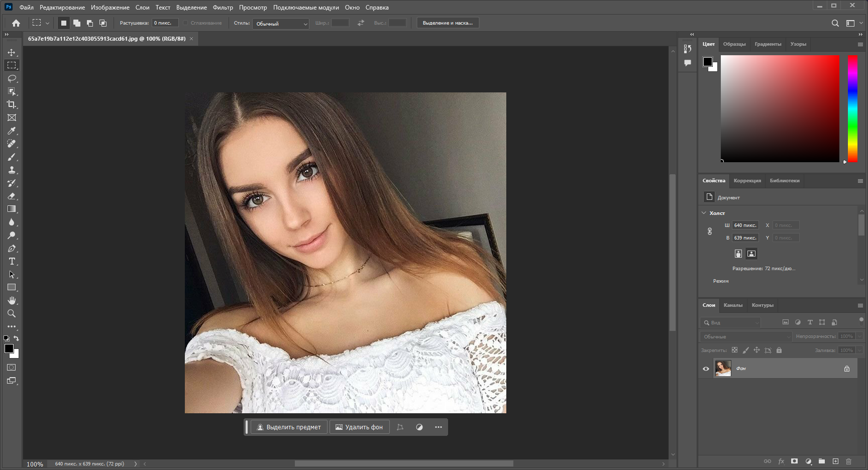Switch to the Градиенты tab

click(x=768, y=44)
